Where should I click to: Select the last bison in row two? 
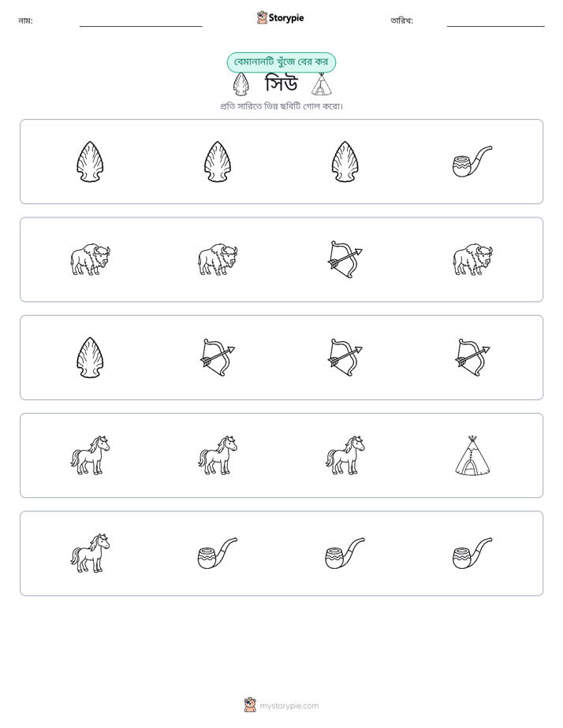(x=472, y=259)
